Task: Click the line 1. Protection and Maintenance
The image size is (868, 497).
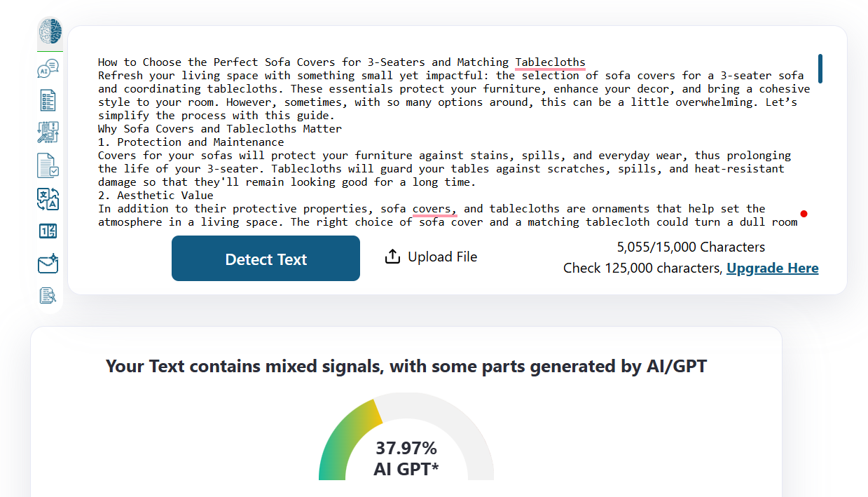Action: pos(191,142)
